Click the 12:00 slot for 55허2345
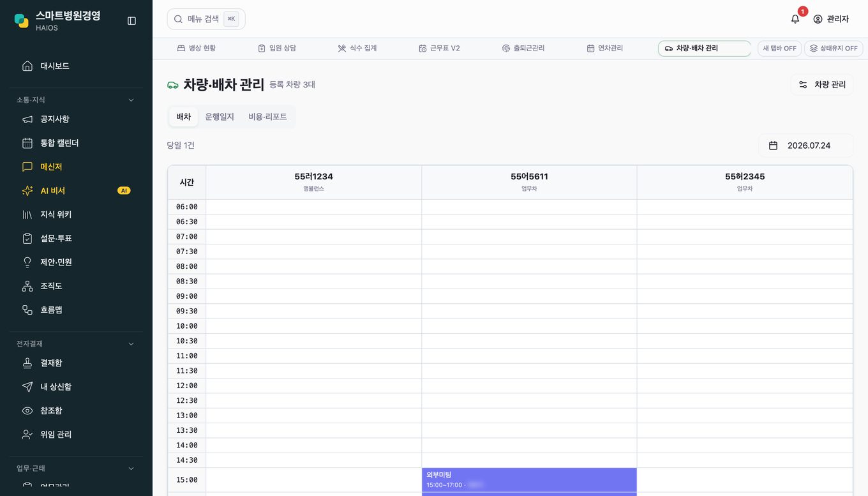Image resolution: width=868 pixels, height=496 pixels. 745,386
